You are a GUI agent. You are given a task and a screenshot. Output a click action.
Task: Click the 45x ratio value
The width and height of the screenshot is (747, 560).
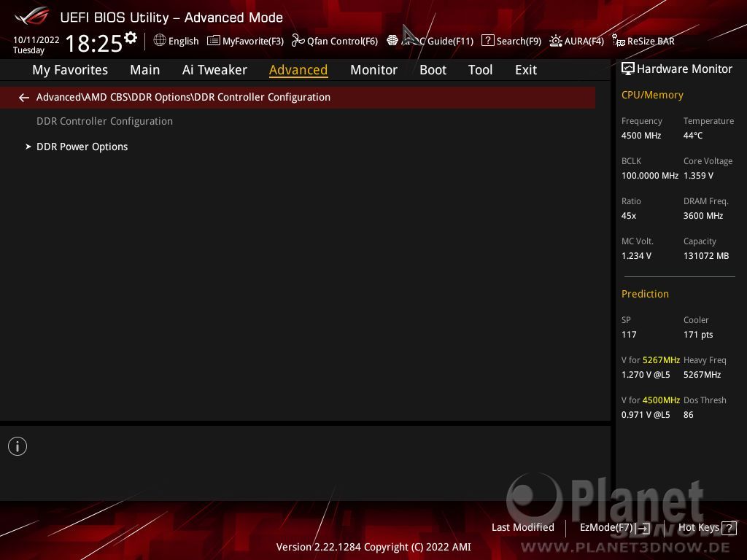click(629, 216)
